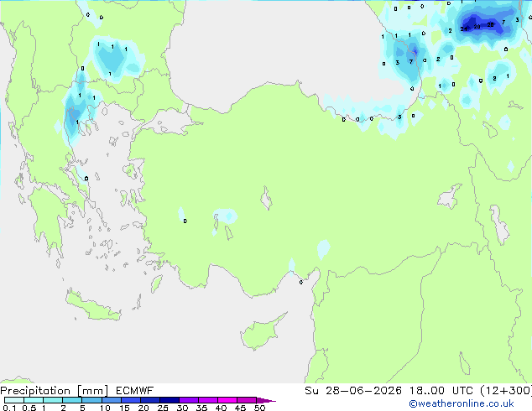Pick the legend swatch between 15 and 20
This screenshot has width=532, height=411.
130,400
